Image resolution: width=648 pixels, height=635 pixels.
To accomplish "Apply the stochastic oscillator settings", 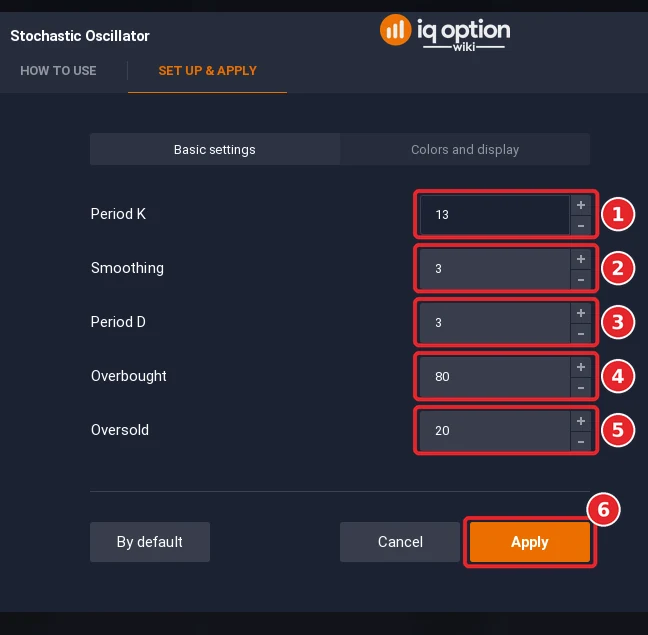I will click(530, 542).
